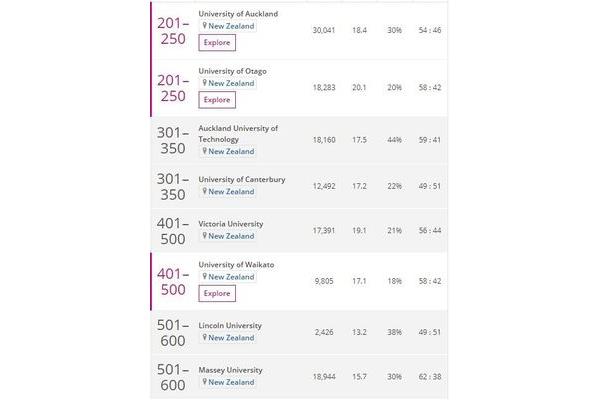
Task: Open the University of Auckland link
Action: point(238,14)
